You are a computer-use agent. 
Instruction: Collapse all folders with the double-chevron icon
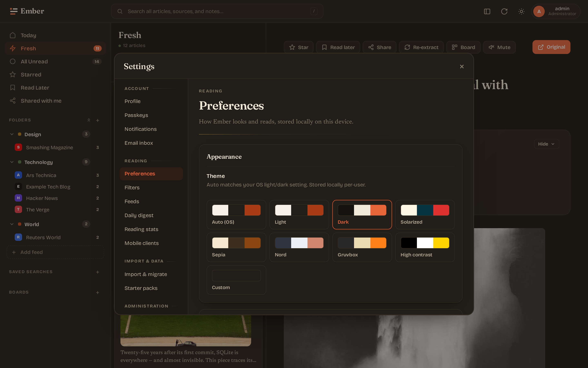click(x=89, y=120)
